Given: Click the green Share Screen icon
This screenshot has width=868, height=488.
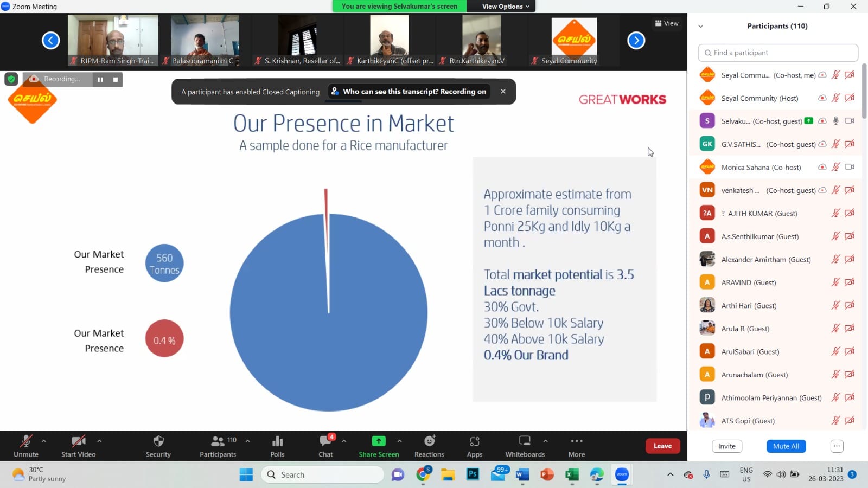Looking at the screenshot, I should coord(379,441).
